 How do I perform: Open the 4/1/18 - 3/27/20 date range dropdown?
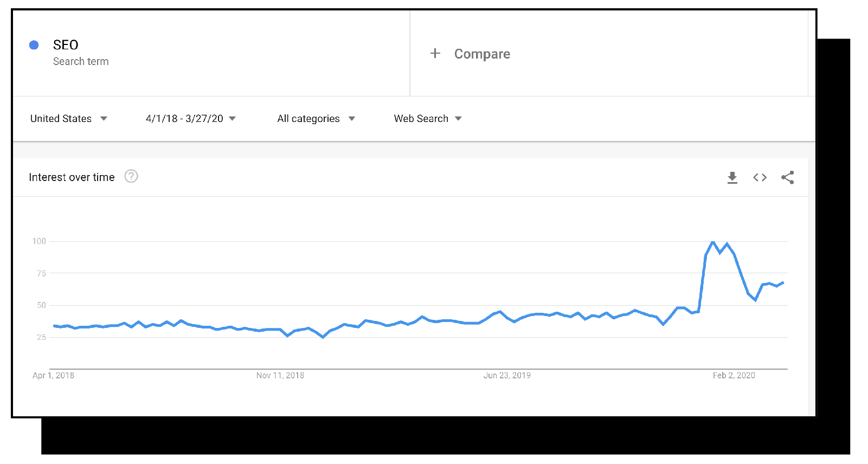pyautogui.click(x=191, y=119)
